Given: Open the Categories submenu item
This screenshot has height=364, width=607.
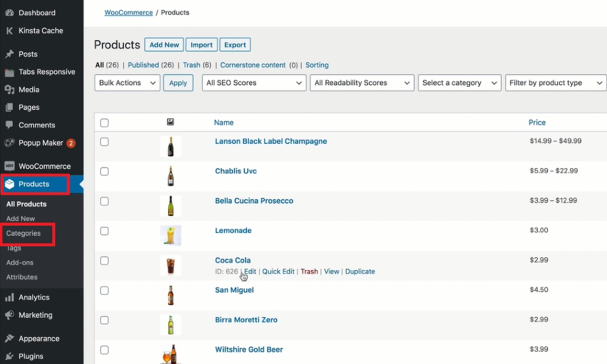Looking at the screenshot, I should (x=23, y=233).
